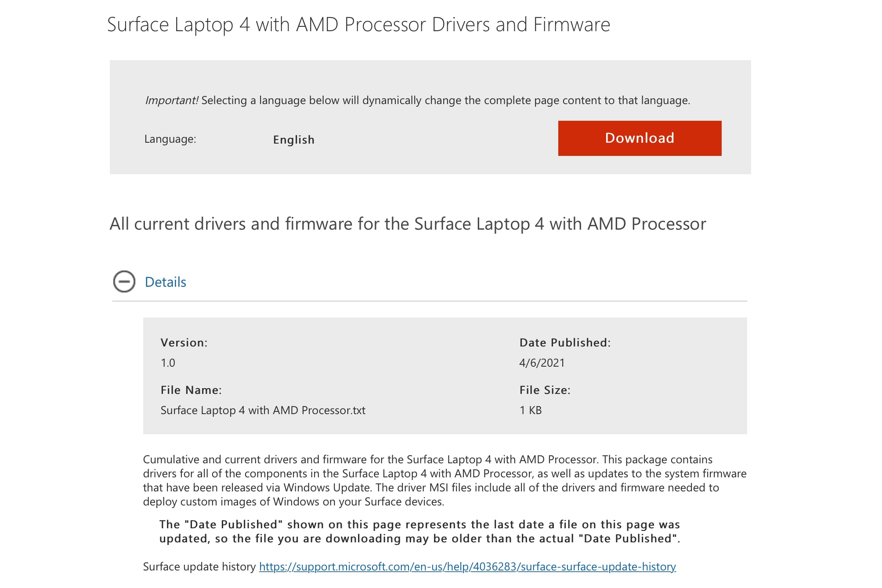Click the 'All current drivers and firmware' heading
Image resolution: width=882 pixels, height=588 pixels.
click(408, 224)
